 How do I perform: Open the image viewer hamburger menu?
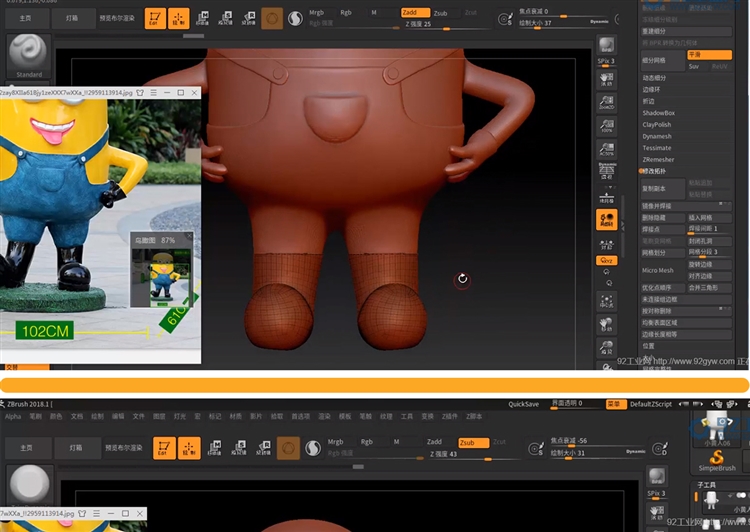coord(154,93)
